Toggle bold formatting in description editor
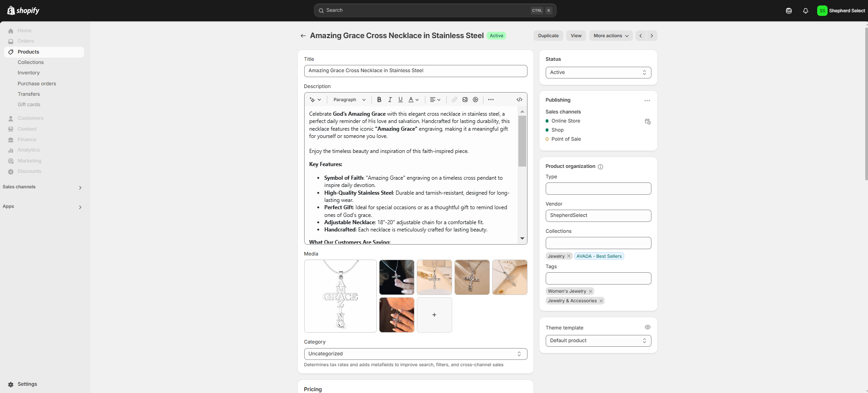 [x=379, y=100]
